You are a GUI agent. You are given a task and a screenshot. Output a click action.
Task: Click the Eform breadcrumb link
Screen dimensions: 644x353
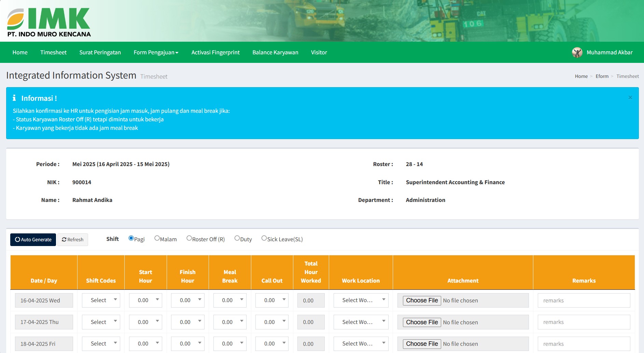click(x=602, y=76)
